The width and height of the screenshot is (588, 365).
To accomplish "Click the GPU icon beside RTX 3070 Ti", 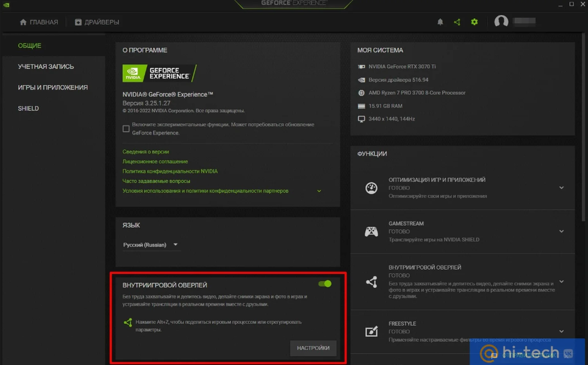I will click(361, 67).
